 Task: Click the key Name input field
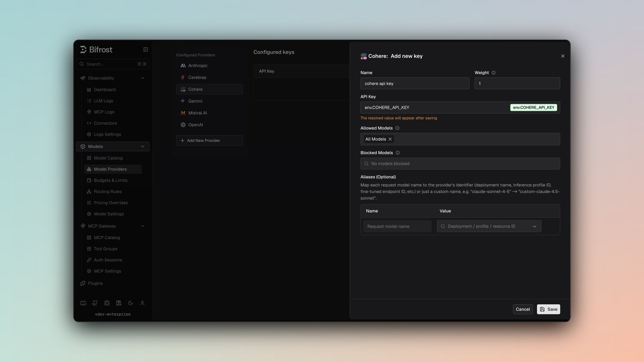coord(415,83)
